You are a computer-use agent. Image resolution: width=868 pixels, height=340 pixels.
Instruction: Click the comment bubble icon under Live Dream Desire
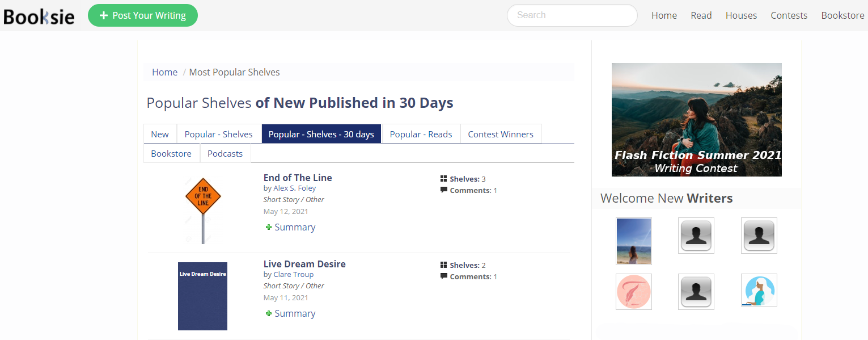[x=443, y=276]
